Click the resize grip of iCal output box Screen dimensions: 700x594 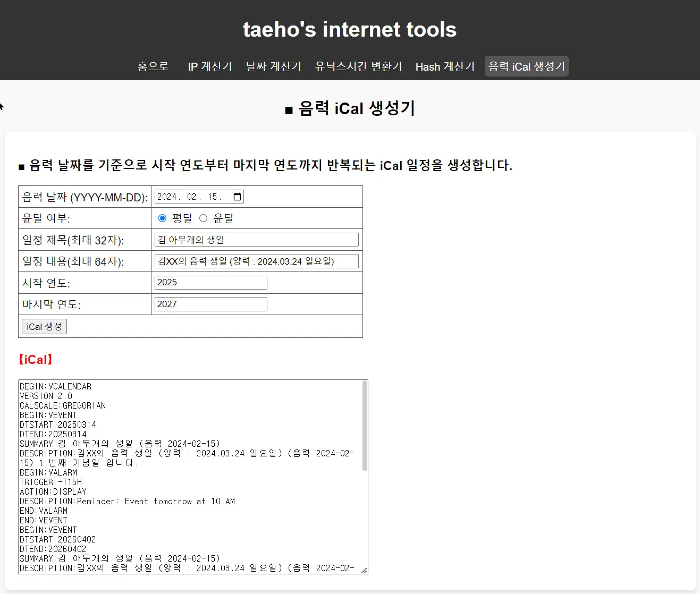pos(364,570)
